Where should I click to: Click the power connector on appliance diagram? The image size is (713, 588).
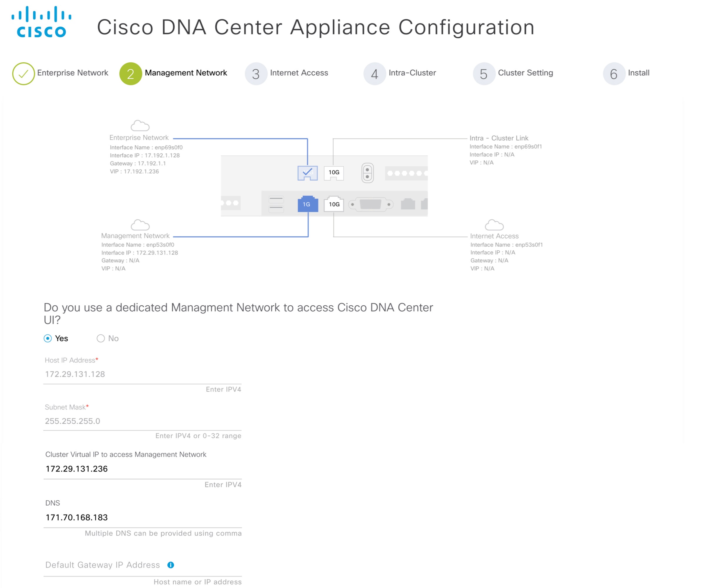pyautogui.click(x=367, y=173)
